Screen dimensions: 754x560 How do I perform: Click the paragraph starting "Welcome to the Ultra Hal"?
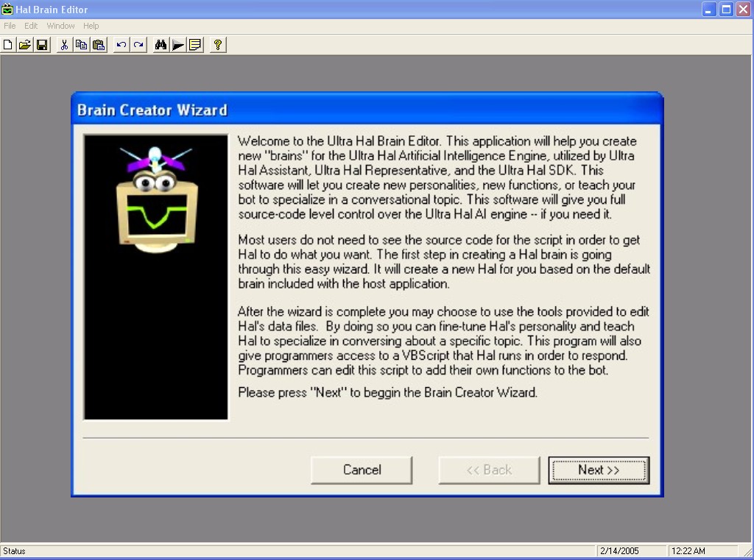[437, 177]
